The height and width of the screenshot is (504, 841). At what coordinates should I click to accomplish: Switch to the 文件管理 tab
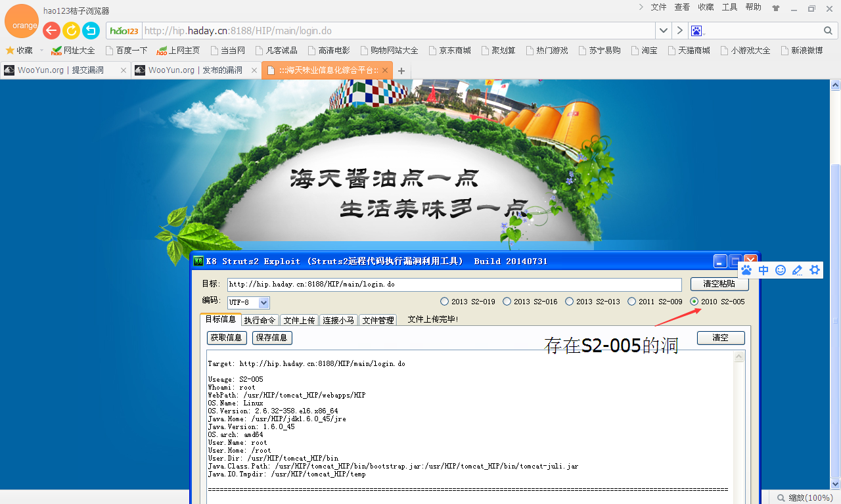pos(378,320)
